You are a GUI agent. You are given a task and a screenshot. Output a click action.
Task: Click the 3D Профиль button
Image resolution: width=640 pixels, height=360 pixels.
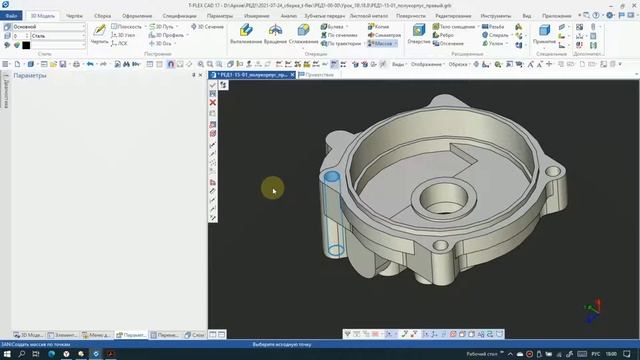tap(167, 35)
